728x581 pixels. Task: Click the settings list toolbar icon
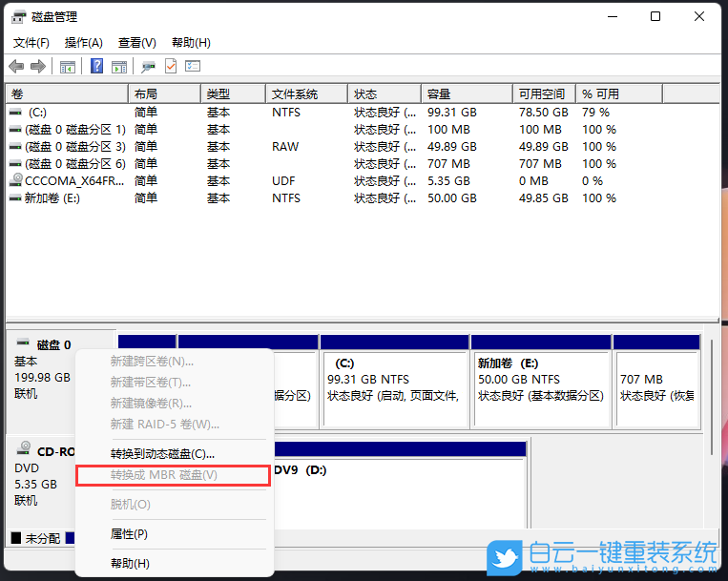(192, 66)
